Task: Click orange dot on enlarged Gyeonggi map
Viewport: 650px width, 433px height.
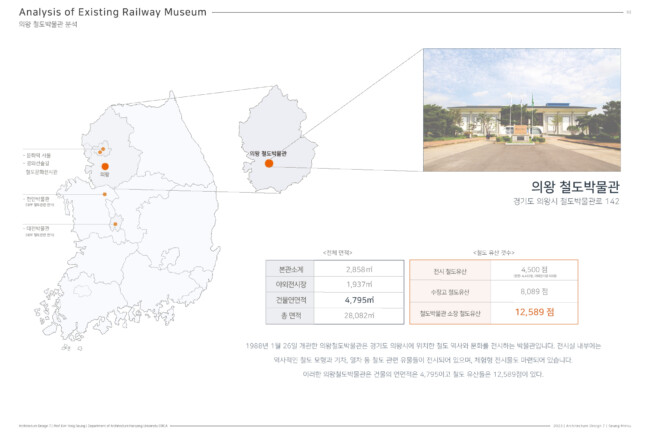Action: click(271, 164)
